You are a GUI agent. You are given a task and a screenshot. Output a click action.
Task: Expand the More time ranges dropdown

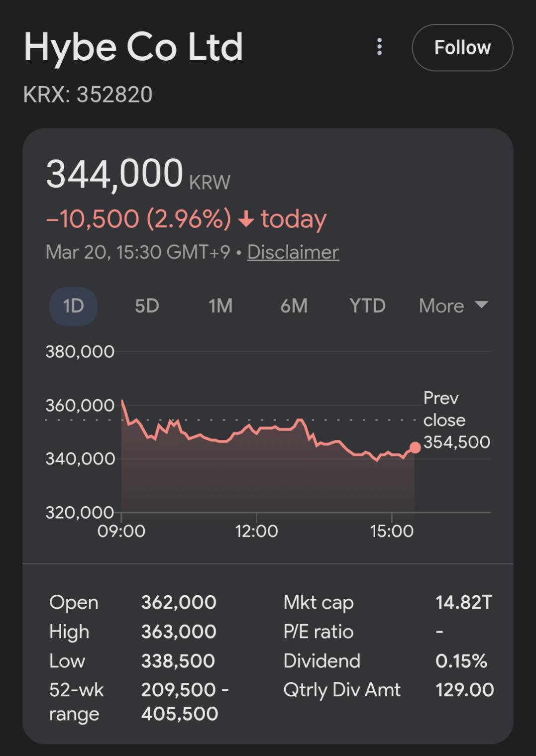click(453, 306)
